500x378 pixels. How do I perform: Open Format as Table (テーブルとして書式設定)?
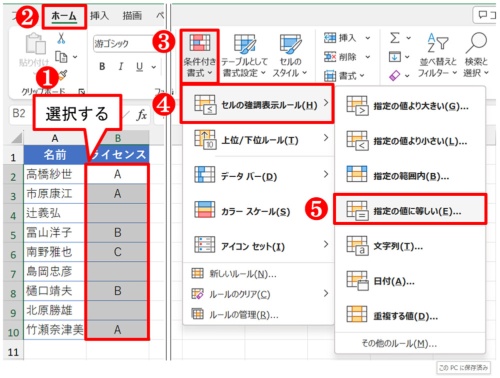(x=244, y=56)
